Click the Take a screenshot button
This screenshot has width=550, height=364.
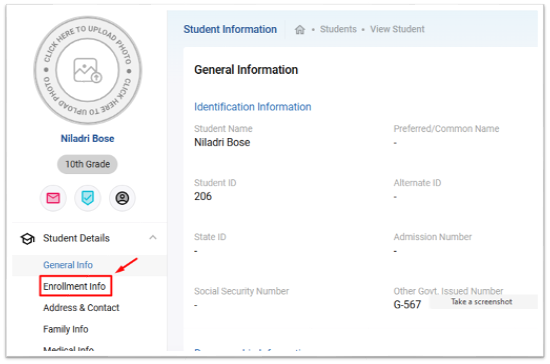coord(483,302)
